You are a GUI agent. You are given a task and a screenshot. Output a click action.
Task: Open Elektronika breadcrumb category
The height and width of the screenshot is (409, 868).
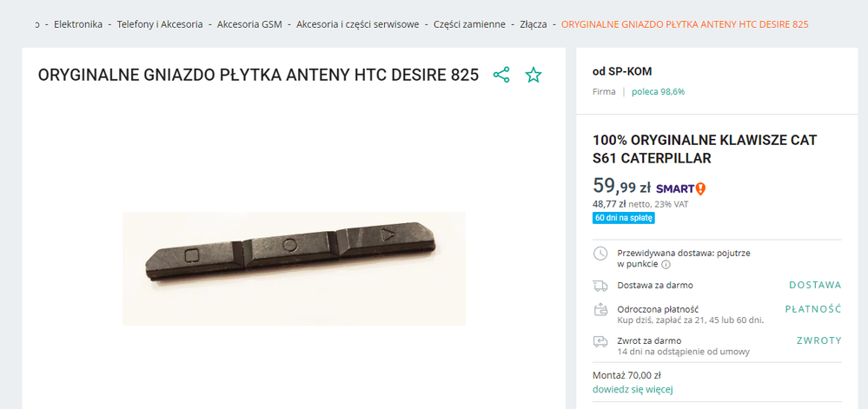(78, 24)
